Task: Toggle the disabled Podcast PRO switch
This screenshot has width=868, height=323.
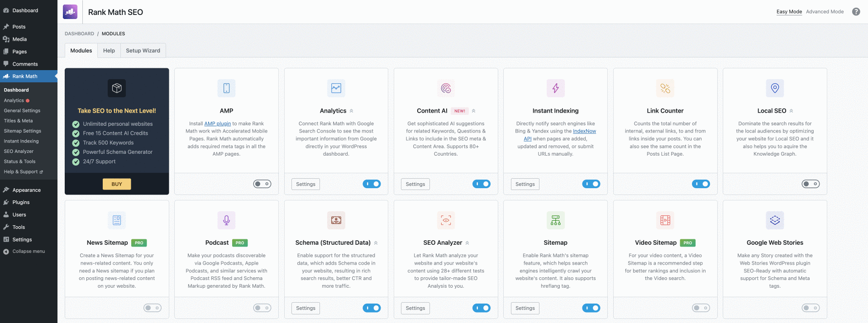Action: pyautogui.click(x=262, y=308)
